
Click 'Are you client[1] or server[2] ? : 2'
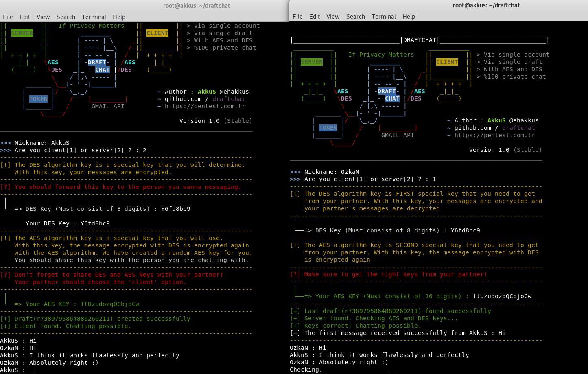[x=81, y=150]
